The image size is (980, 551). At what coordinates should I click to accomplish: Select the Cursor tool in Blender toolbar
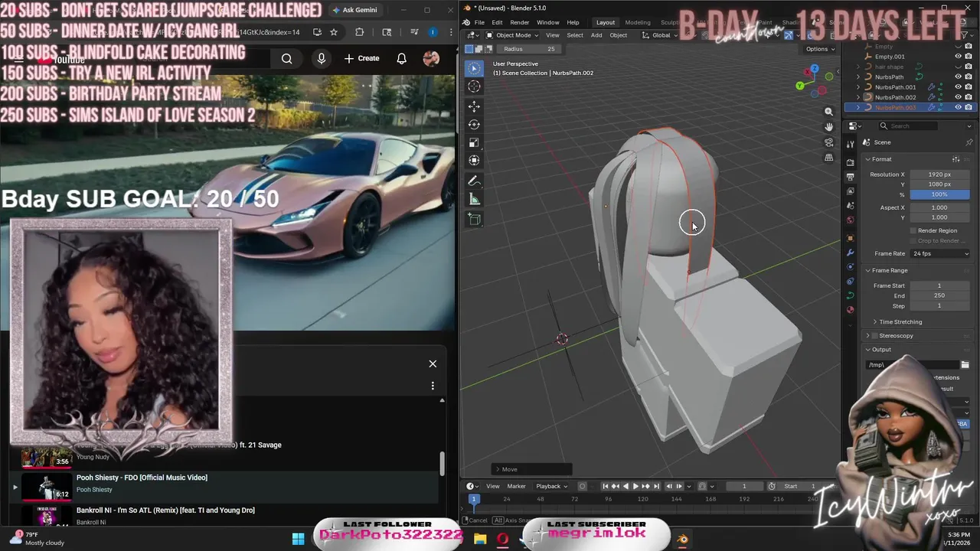coord(474,86)
